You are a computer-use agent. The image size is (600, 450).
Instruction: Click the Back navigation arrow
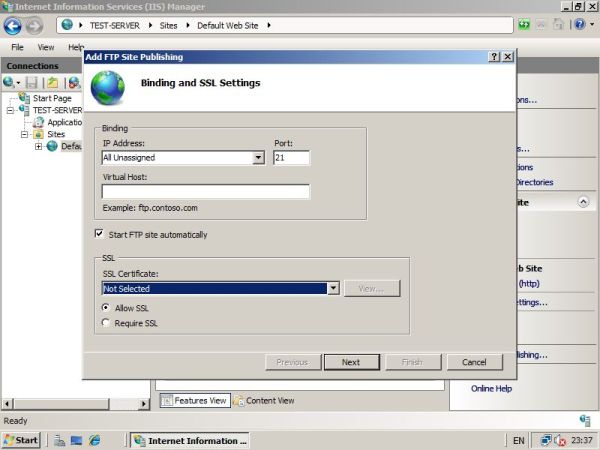click(x=13, y=26)
